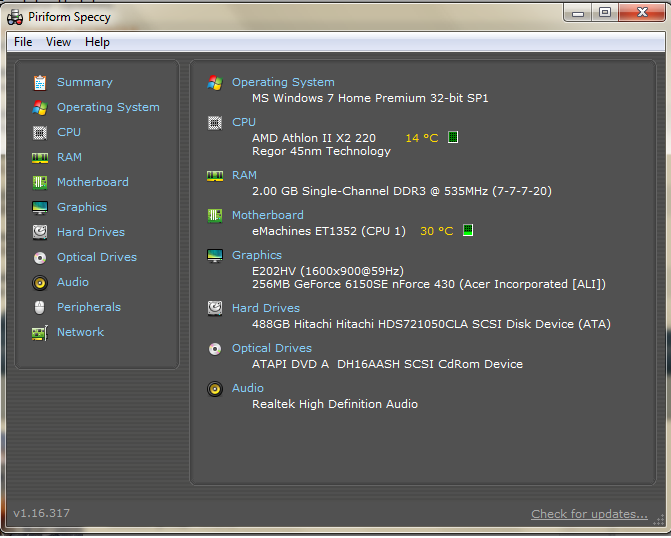Open the Hard Drives heading link in summary

[266, 308]
